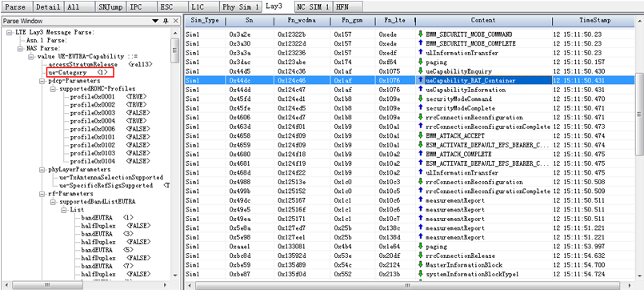Open the Parse Window dropdown arrow menu

pyautogui.click(x=155, y=21)
